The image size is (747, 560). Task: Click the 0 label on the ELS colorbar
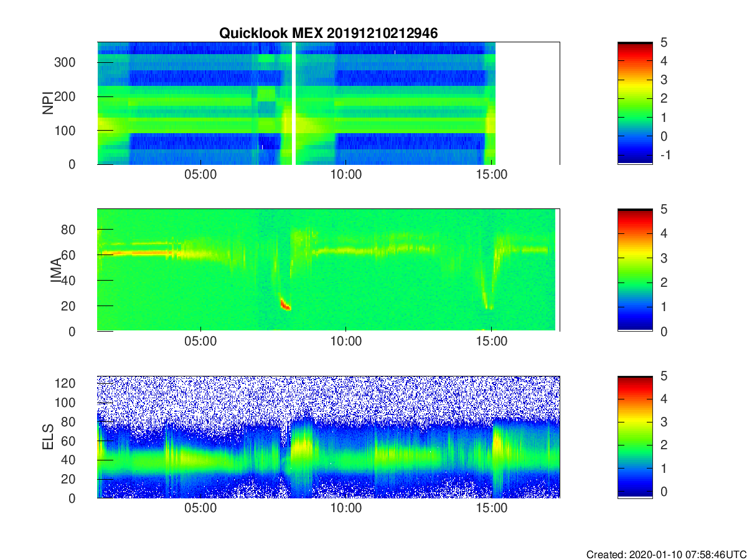coord(664,491)
